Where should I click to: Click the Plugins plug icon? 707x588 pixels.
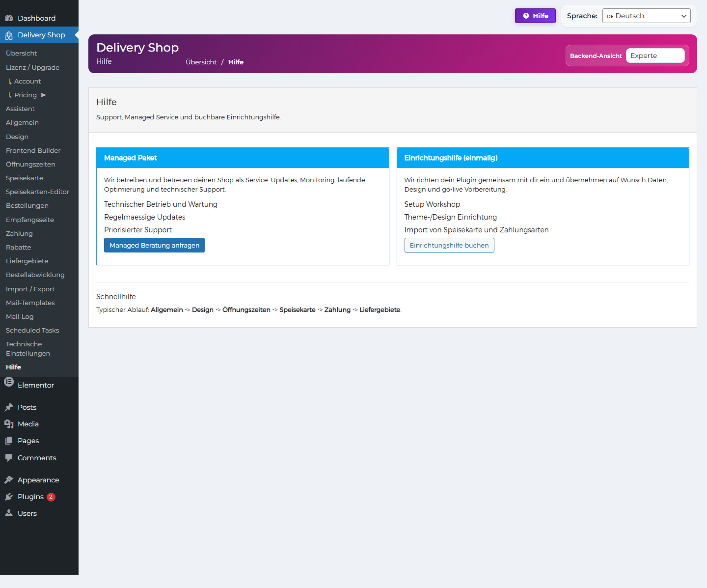[x=9, y=497]
